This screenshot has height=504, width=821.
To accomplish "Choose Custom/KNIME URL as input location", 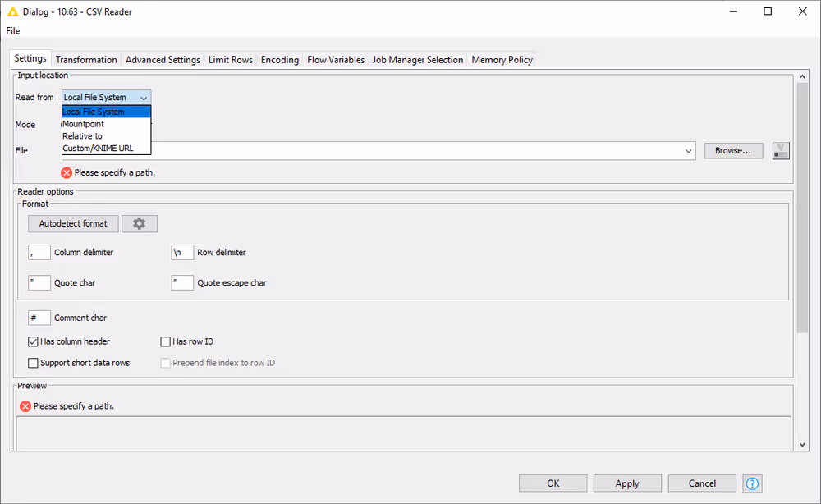I will (x=97, y=148).
